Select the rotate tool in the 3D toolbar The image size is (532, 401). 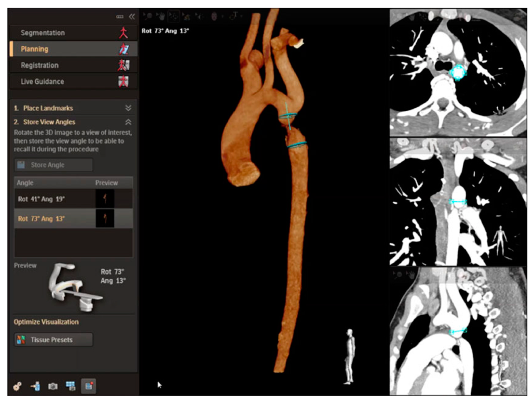click(174, 16)
